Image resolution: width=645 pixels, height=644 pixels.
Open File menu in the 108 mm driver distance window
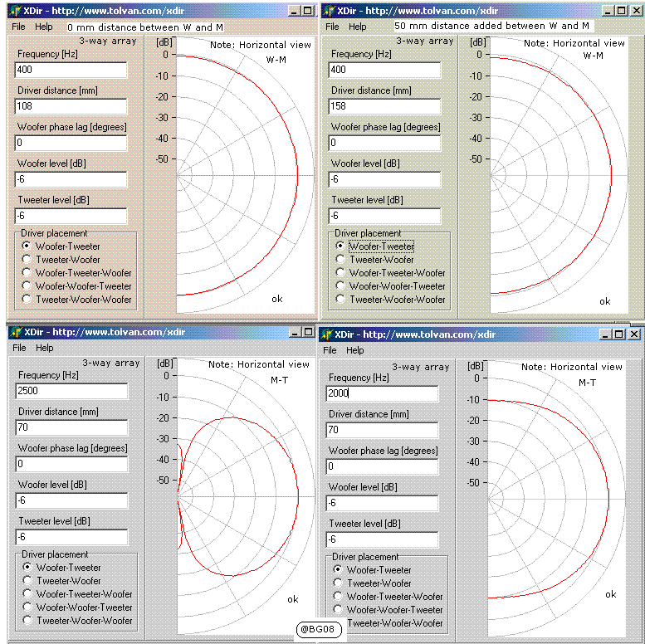pyautogui.click(x=18, y=27)
